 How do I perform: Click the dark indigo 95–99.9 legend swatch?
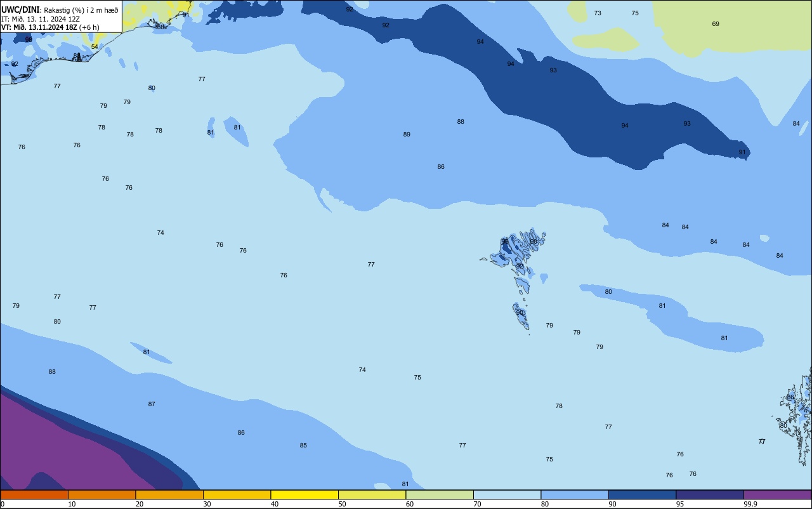710,494
